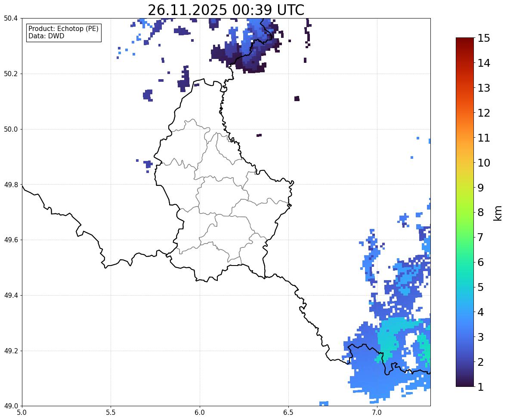Image resolution: width=507 pixels, height=420 pixels.
Task: Click the 'km' colorbar unit label
Action: tap(498, 213)
